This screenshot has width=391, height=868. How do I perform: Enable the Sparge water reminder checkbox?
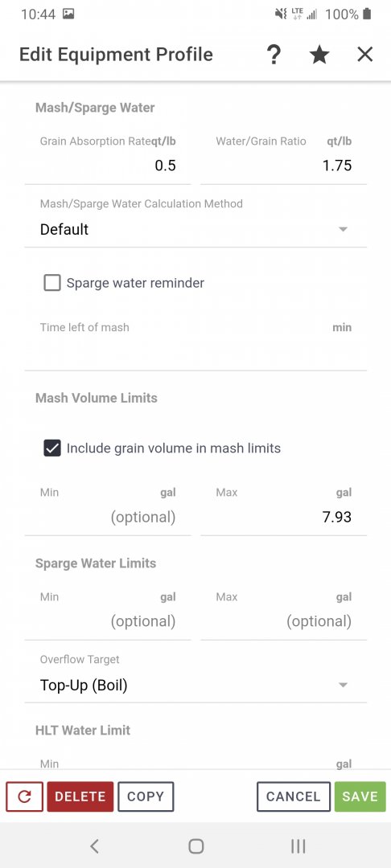point(52,283)
